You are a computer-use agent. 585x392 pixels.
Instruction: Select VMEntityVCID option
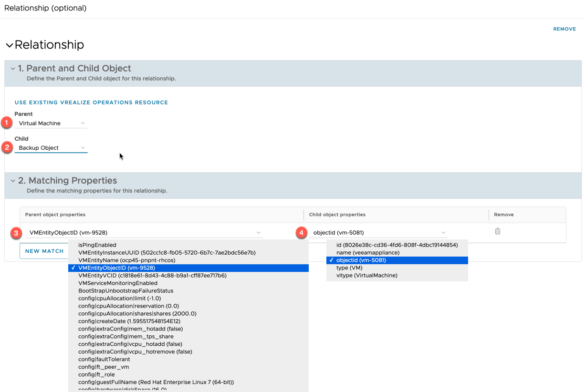[x=188, y=276]
